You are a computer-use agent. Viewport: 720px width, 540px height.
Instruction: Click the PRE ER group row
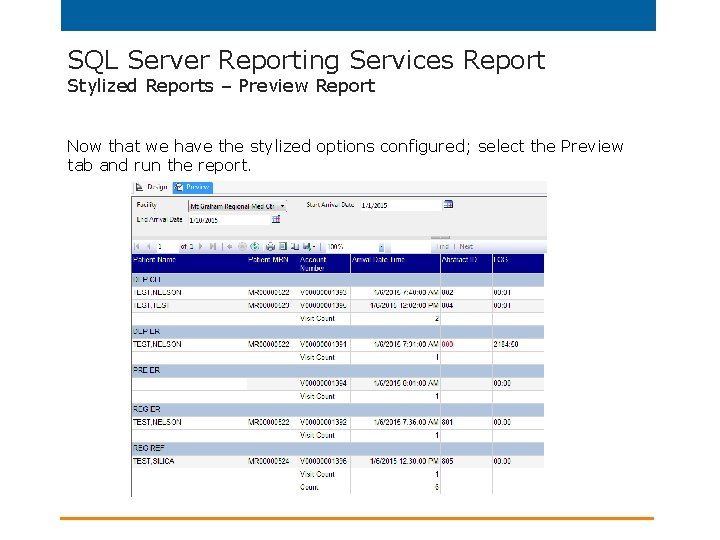point(338,370)
